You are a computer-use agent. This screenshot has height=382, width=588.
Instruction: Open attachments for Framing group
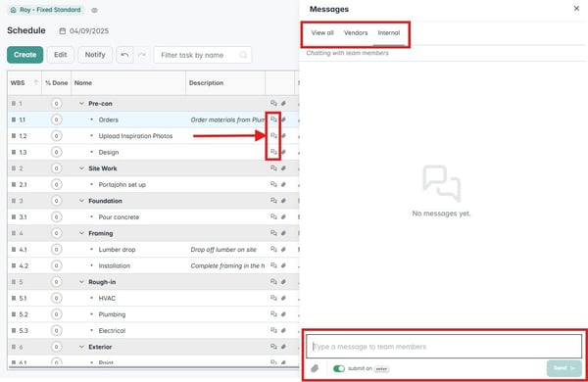tap(284, 233)
